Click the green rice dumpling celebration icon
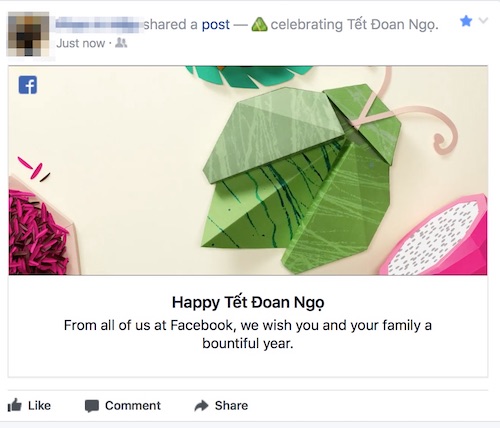 coord(259,24)
